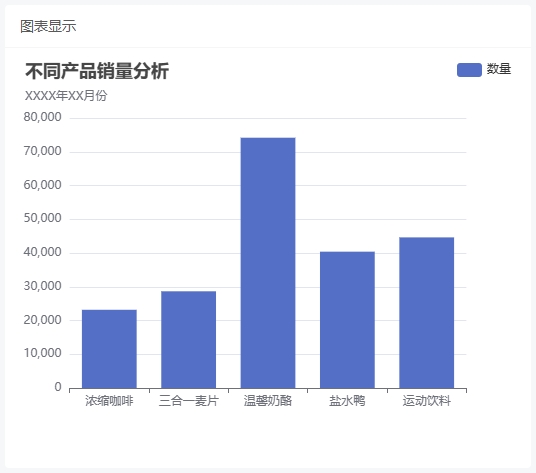Image resolution: width=536 pixels, height=473 pixels.
Task: Select the 盐水鸭 bar
Action: (347, 320)
